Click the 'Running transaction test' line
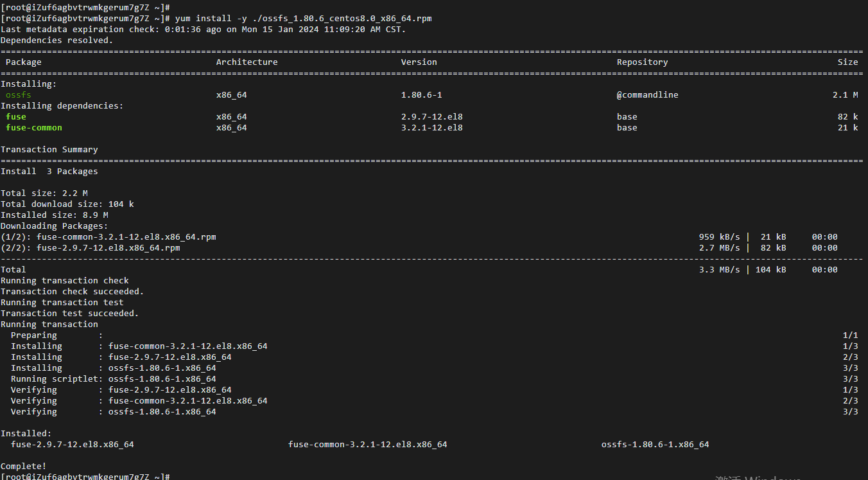The image size is (868, 480). (x=62, y=302)
